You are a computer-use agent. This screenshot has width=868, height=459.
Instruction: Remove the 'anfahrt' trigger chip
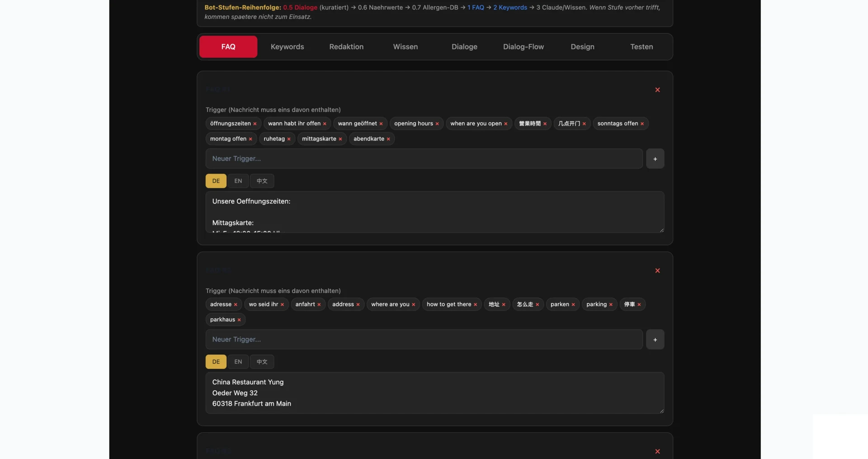point(319,305)
